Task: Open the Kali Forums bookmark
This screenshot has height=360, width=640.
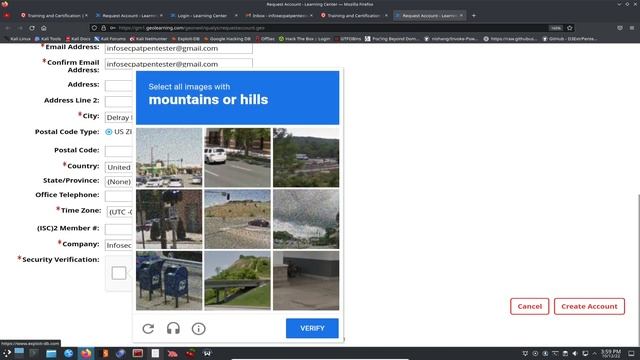Action: pos(110,39)
